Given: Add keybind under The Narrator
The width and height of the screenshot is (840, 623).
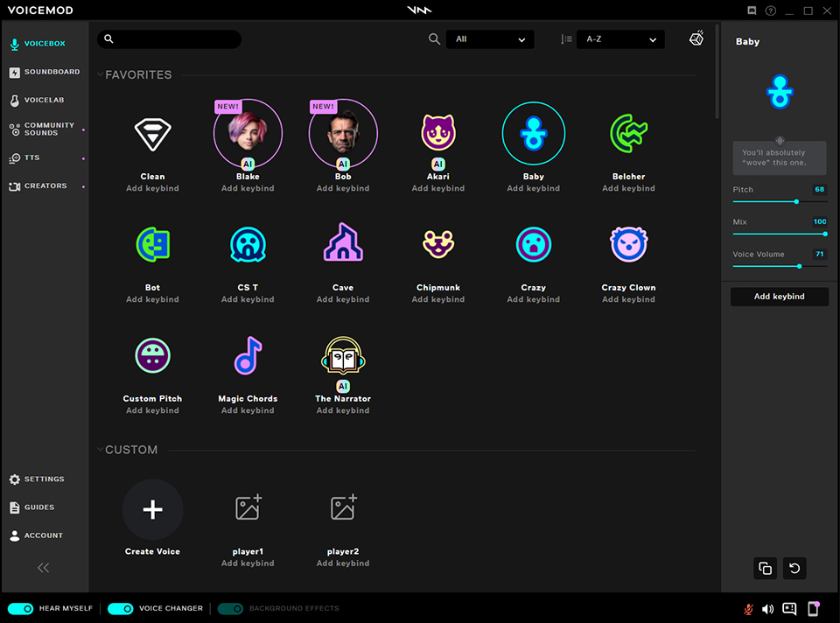Looking at the screenshot, I should [x=343, y=411].
